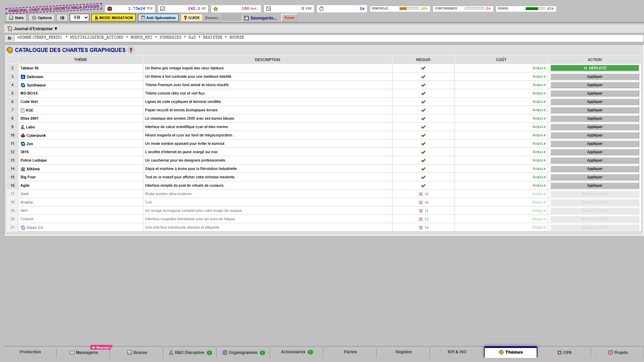
Task: Apply the Big Four theme
Action: [594, 177]
